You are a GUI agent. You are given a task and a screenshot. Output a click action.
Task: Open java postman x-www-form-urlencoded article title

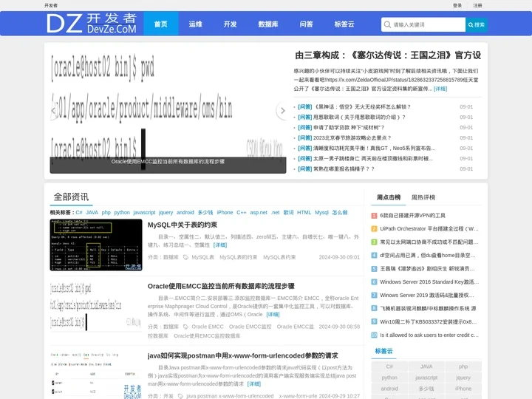242,356
